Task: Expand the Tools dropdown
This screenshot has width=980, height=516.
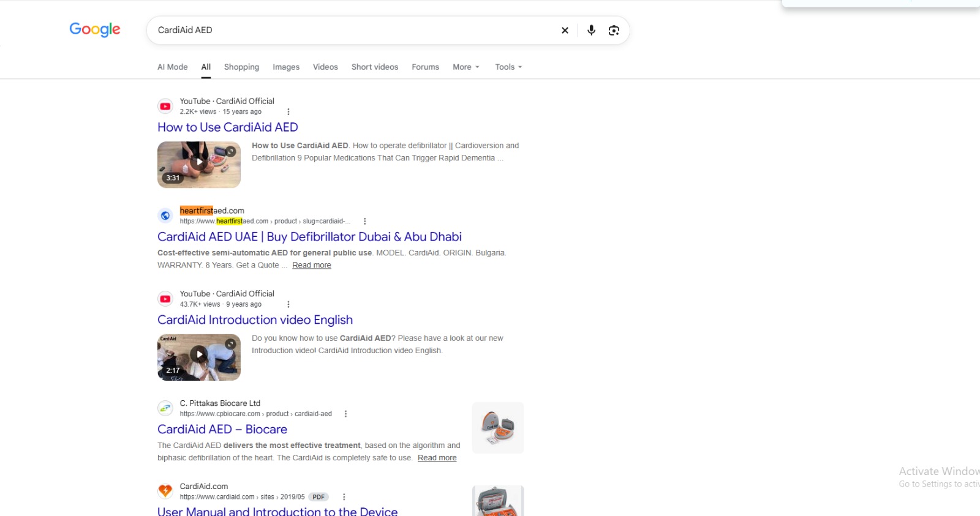Action: click(508, 67)
